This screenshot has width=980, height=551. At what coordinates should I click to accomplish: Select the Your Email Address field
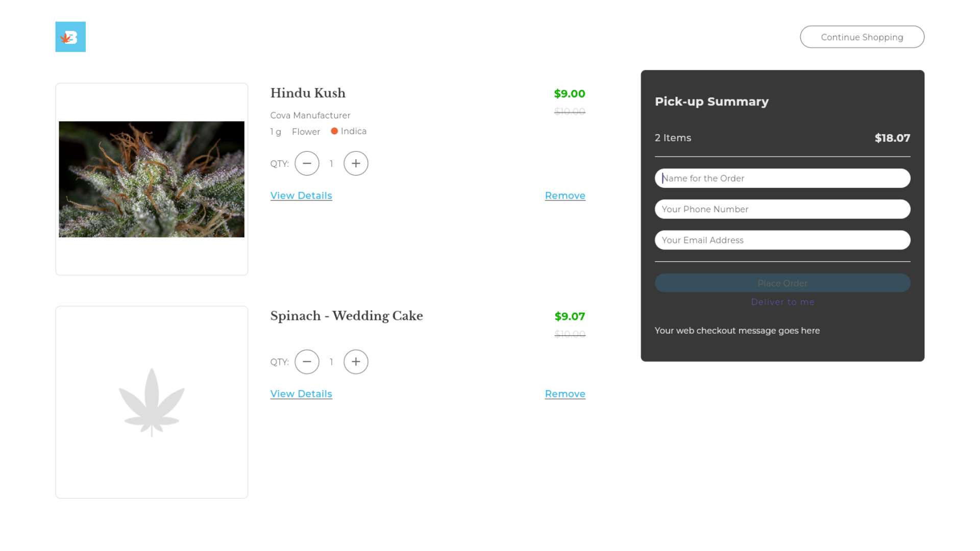(782, 240)
